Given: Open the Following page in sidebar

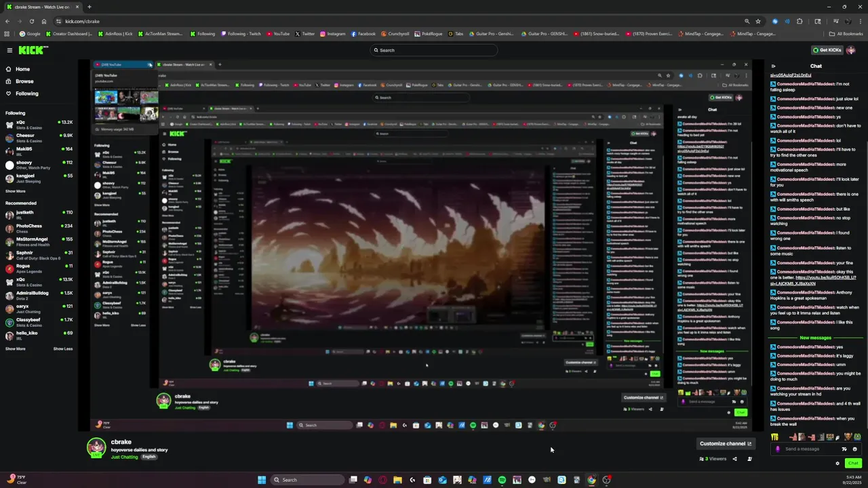Looking at the screenshot, I should click(27, 94).
